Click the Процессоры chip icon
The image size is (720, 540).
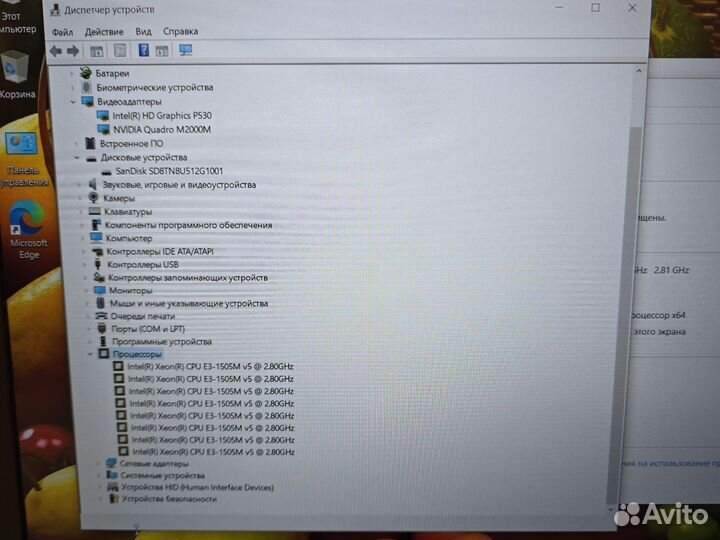click(104, 354)
